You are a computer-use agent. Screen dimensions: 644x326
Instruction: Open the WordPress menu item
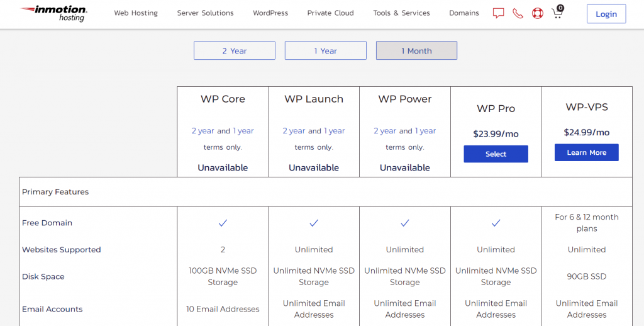tap(270, 13)
